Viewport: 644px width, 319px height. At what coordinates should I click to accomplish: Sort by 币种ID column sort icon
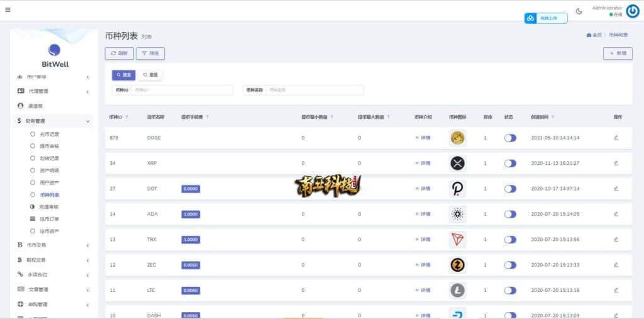[x=127, y=117]
